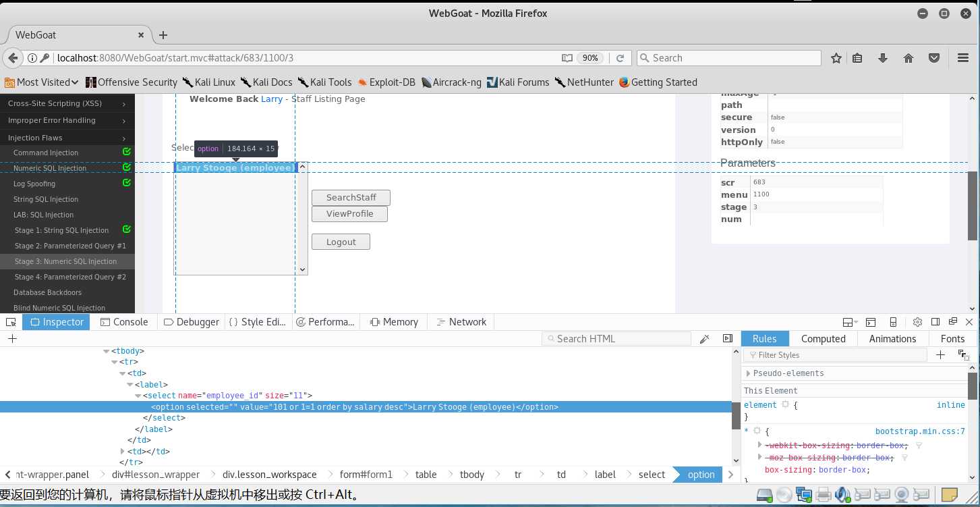
Task: Click site info icon in address bar
Action: (32, 58)
